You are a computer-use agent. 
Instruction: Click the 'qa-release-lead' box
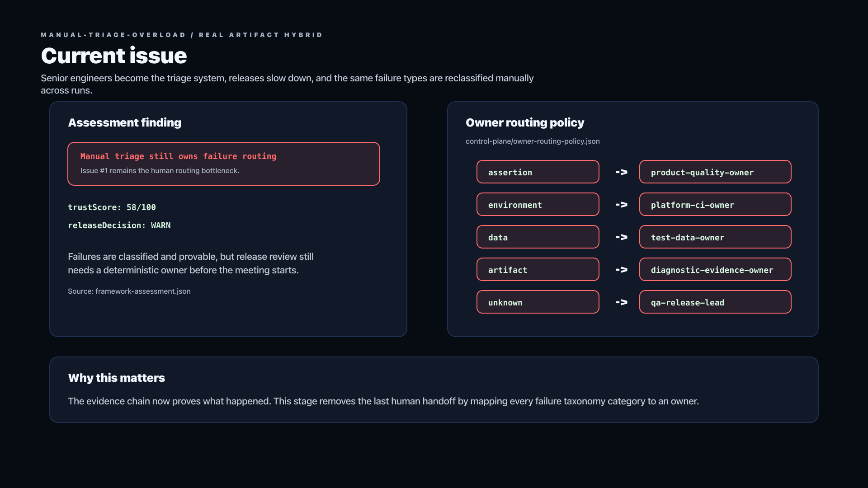(715, 302)
